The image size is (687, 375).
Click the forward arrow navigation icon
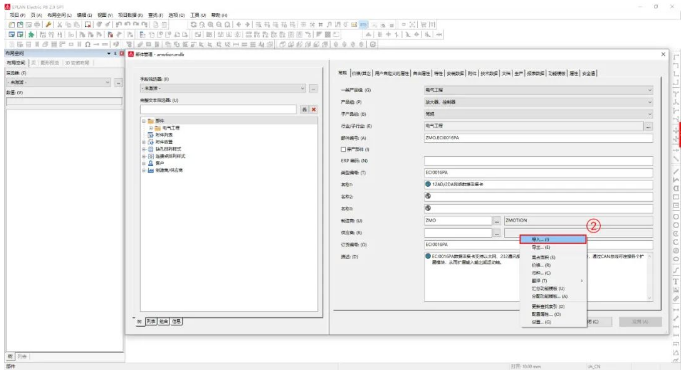(x=248, y=25)
